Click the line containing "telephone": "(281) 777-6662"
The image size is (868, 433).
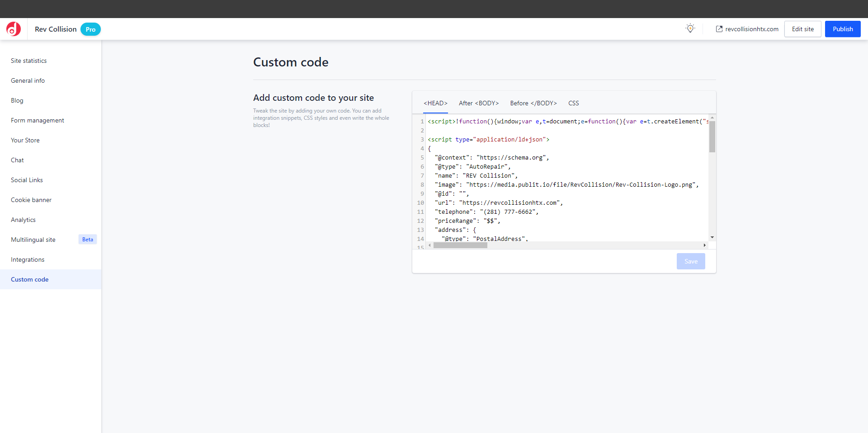coord(486,212)
